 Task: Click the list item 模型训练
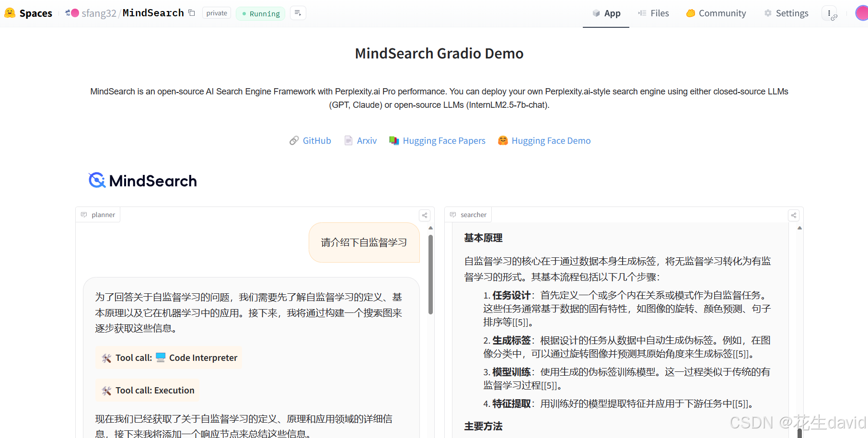coord(626,379)
